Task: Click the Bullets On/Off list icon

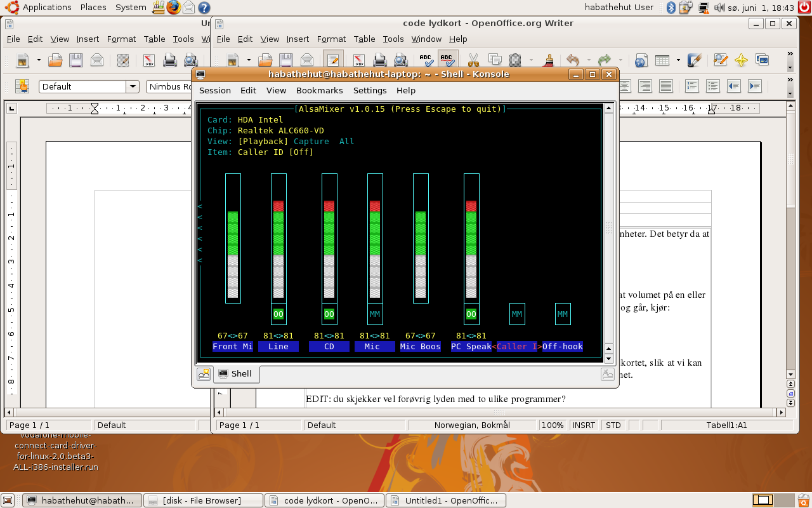Action: (713, 86)
